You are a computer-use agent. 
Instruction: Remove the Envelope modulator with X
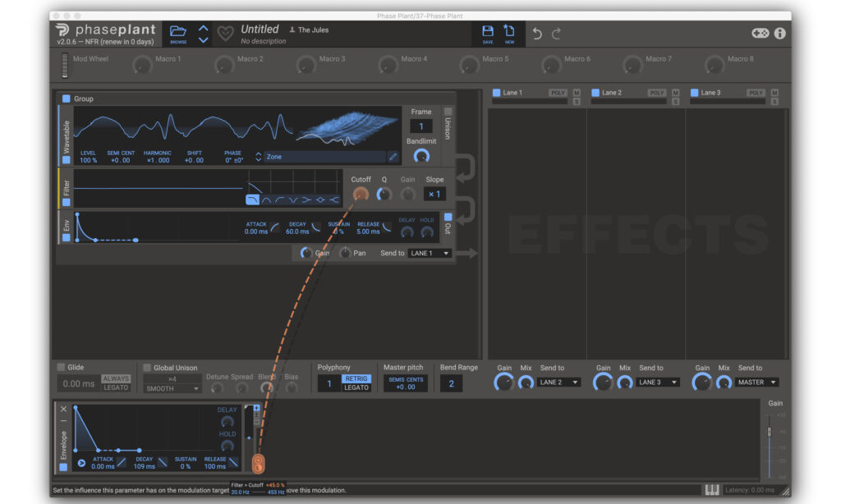click(63, 409)
